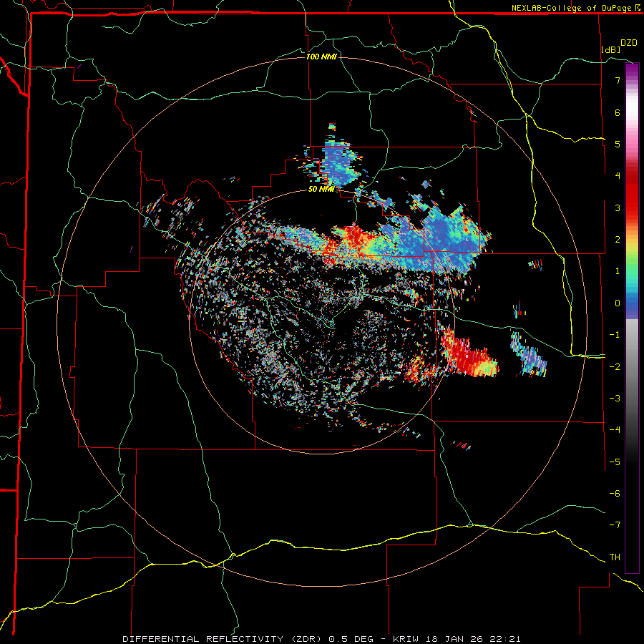Click the positive 2 value on the scale

618,240
